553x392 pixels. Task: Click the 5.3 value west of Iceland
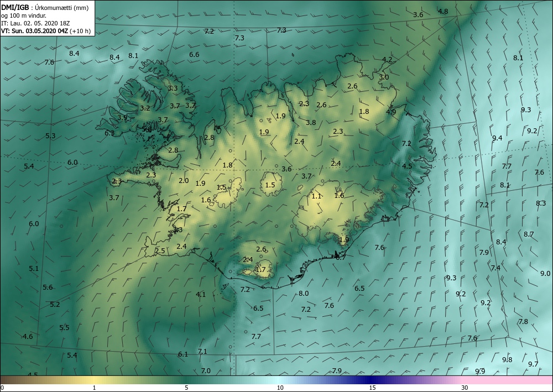[50, 135]
